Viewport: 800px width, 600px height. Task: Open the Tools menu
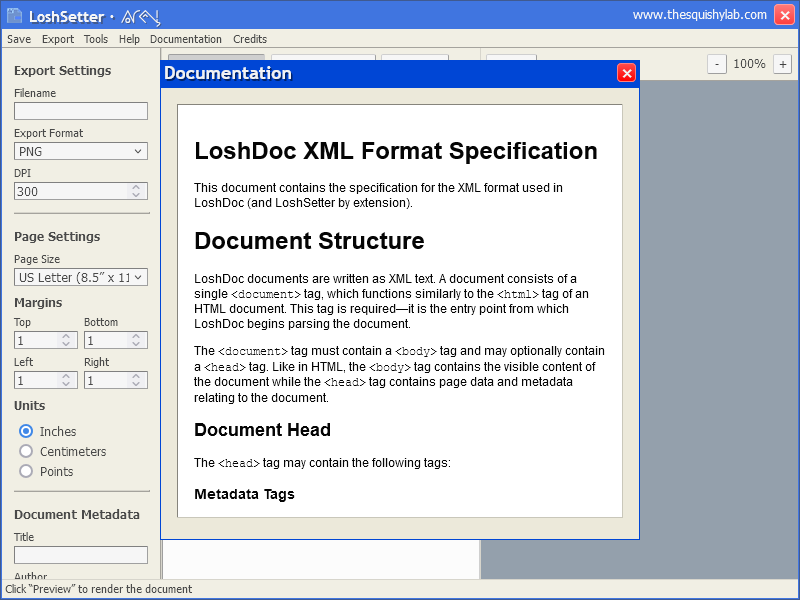(x=96, y=39)
